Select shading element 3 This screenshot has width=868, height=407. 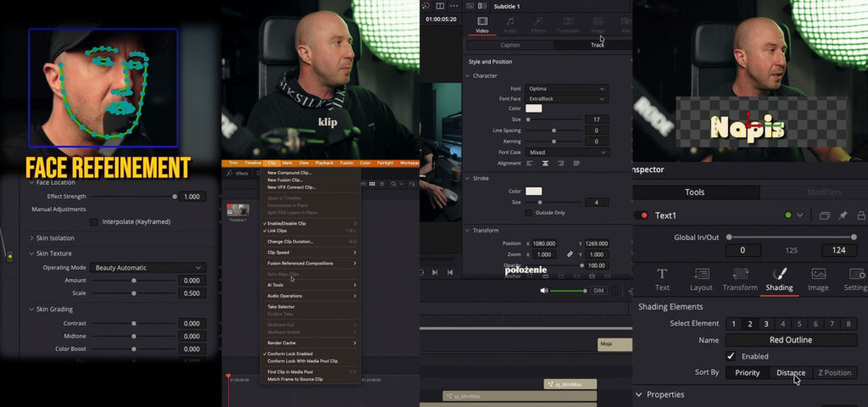point(766,324)
